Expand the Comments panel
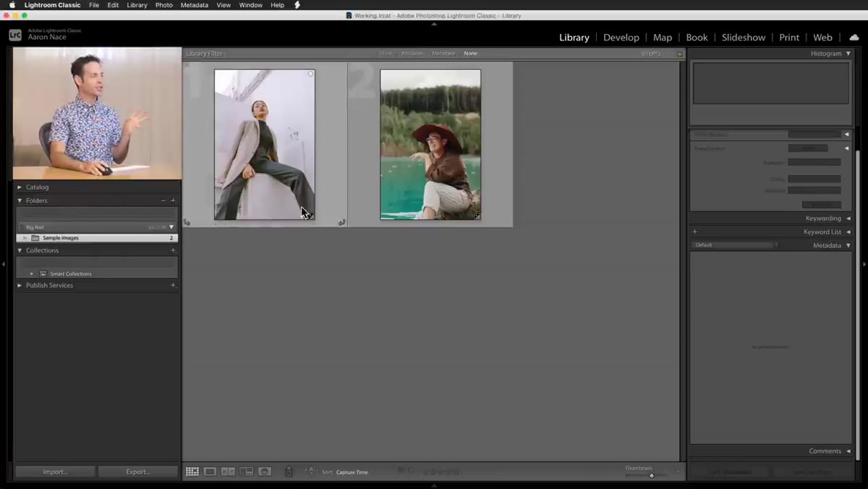868x489 pixels. pos(848,451)
